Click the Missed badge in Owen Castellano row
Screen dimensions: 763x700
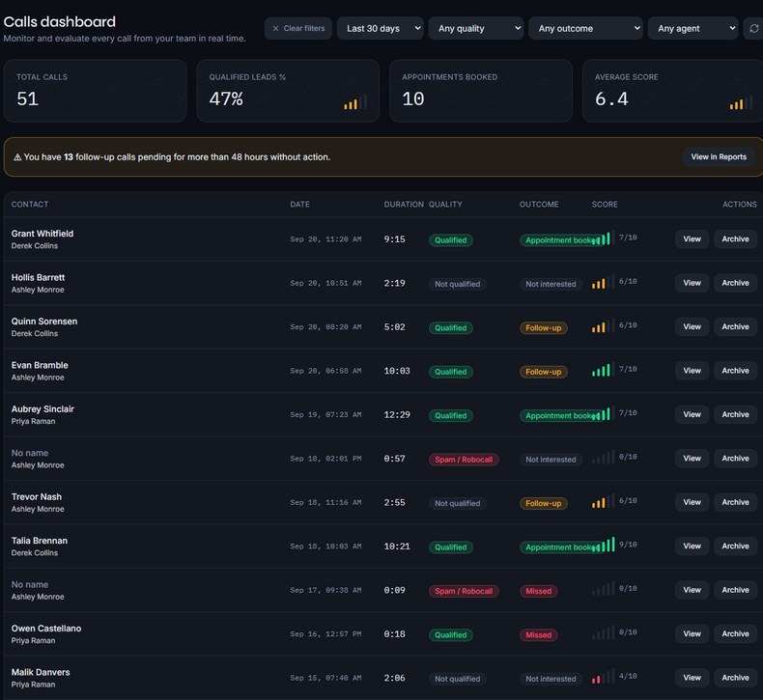click(x=539, y=634)
